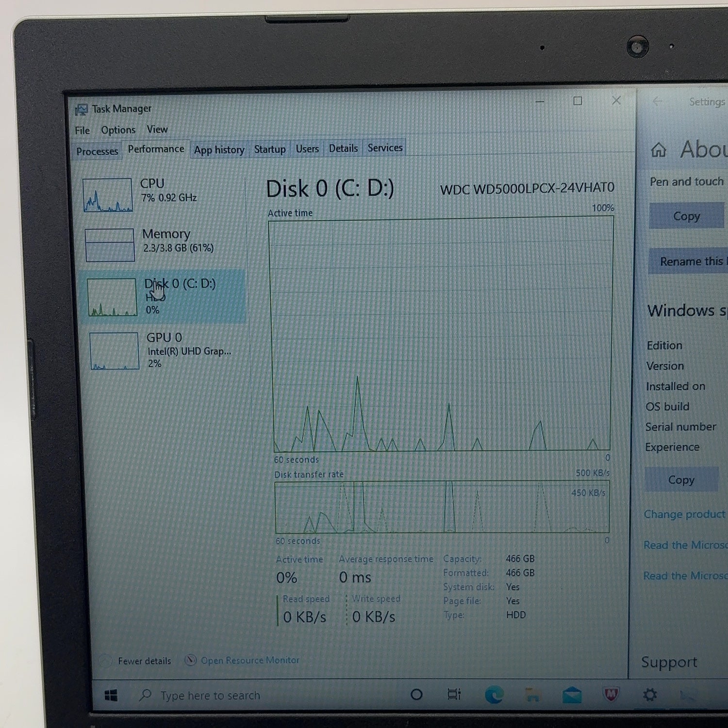Image resolution: width=728 pixels, height=728 pixels.
Task: Open the Details tab
Action: pos(343,149)
